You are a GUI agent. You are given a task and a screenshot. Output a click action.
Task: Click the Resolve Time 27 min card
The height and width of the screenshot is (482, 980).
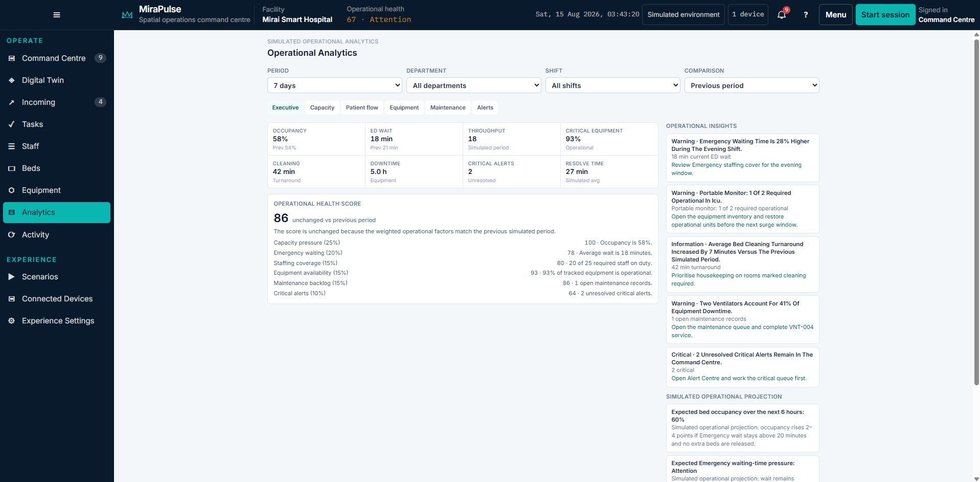pyautogui.click(x=609, y=172)
